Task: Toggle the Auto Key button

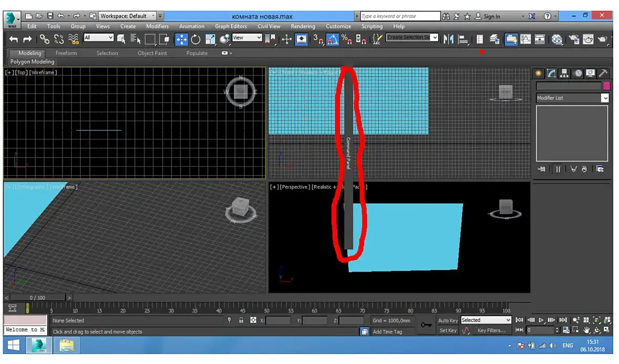Action: [x=447, y=320]
